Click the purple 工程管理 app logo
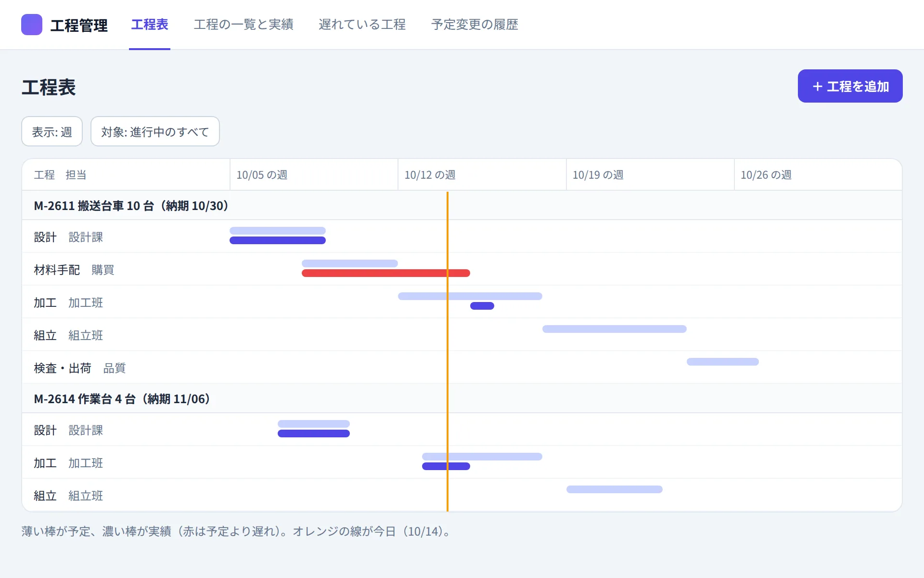 (32, 25)
